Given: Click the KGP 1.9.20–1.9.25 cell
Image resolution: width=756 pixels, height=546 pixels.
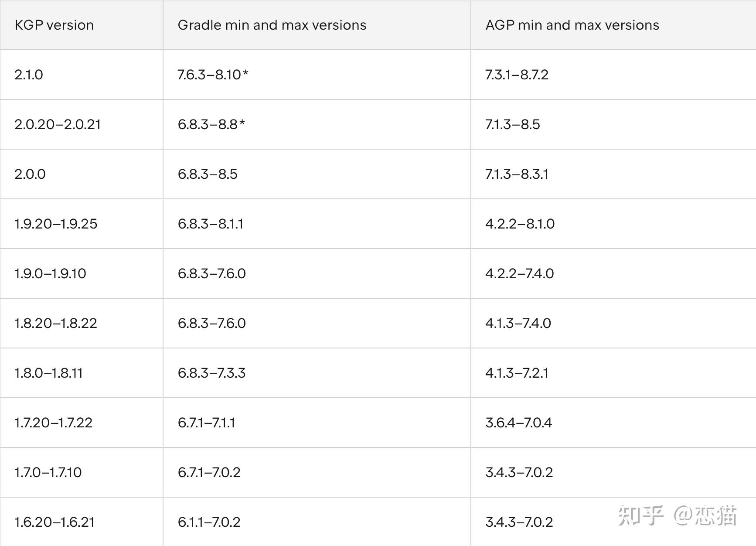Looking at the screenshot, I should click(56, 224).
